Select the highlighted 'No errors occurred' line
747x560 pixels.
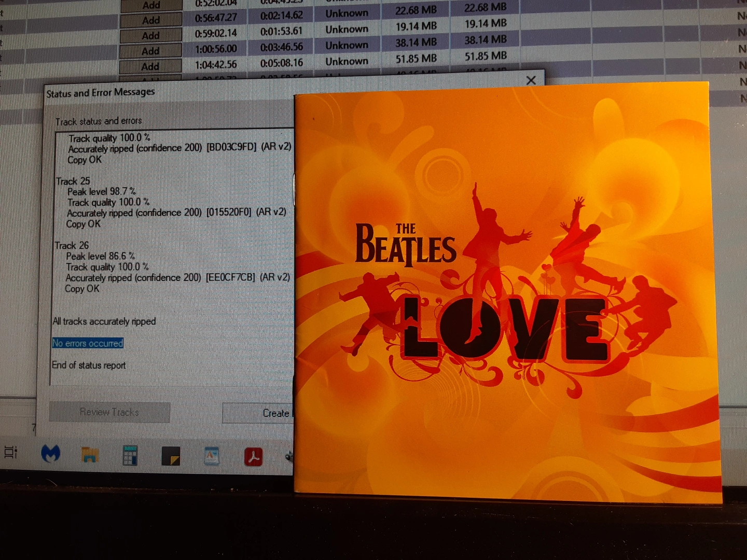pyautogui.click(x=88, y=343)
